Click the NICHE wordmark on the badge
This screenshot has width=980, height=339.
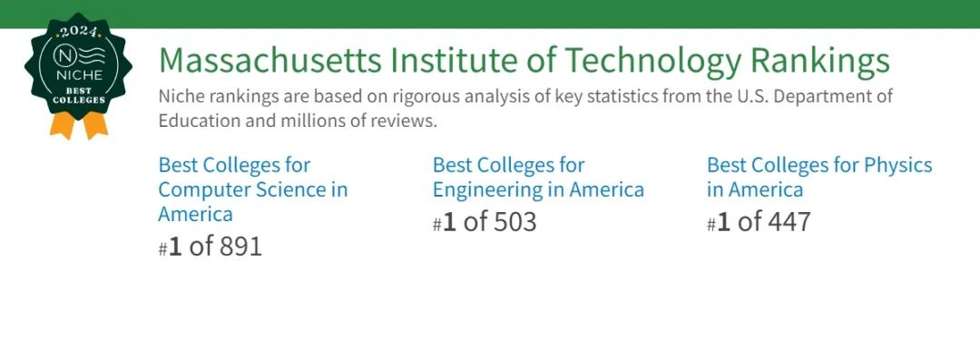tap(79, 76)
